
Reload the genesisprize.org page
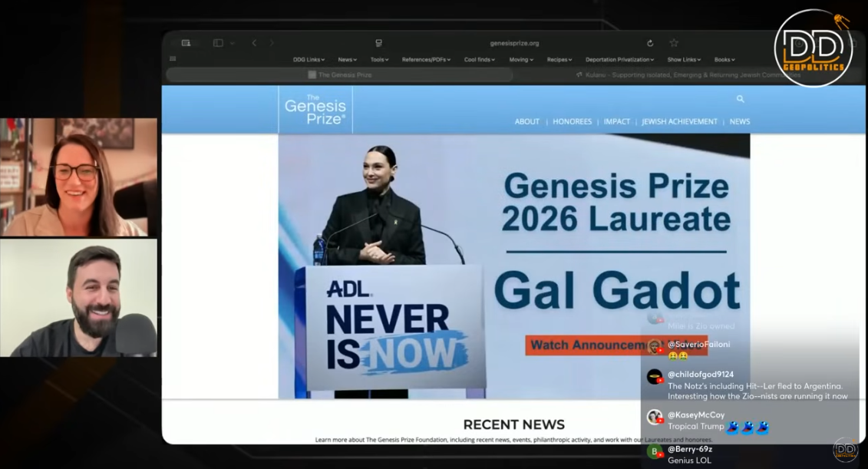[650, 43]
